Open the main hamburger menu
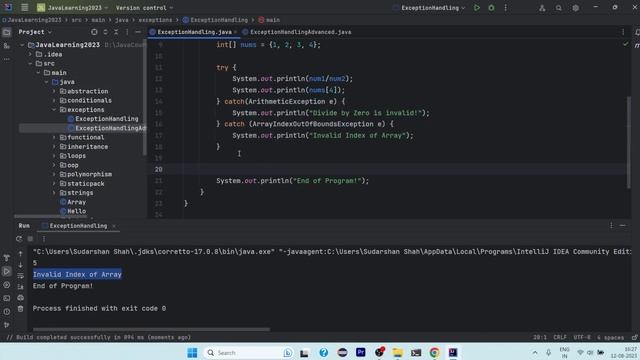640x360 pixels. [24, 7]
